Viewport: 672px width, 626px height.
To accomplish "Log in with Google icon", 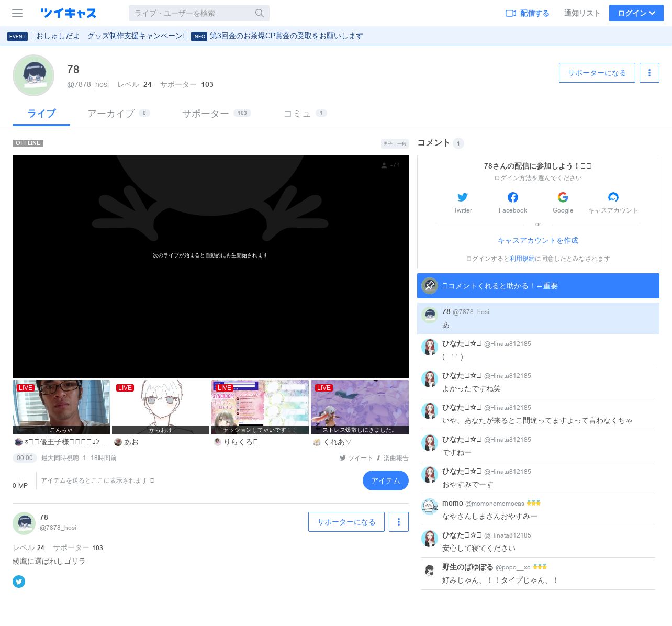I will (563, 197).
